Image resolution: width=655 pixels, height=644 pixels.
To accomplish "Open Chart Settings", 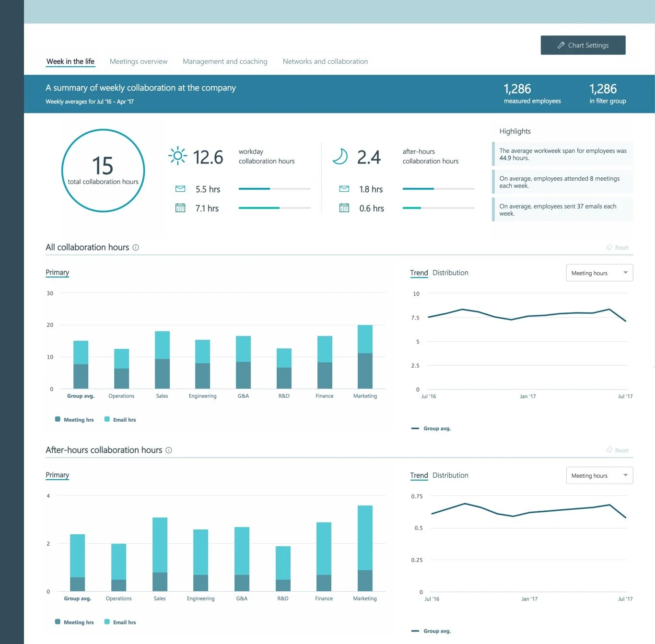I will [583, 45].
